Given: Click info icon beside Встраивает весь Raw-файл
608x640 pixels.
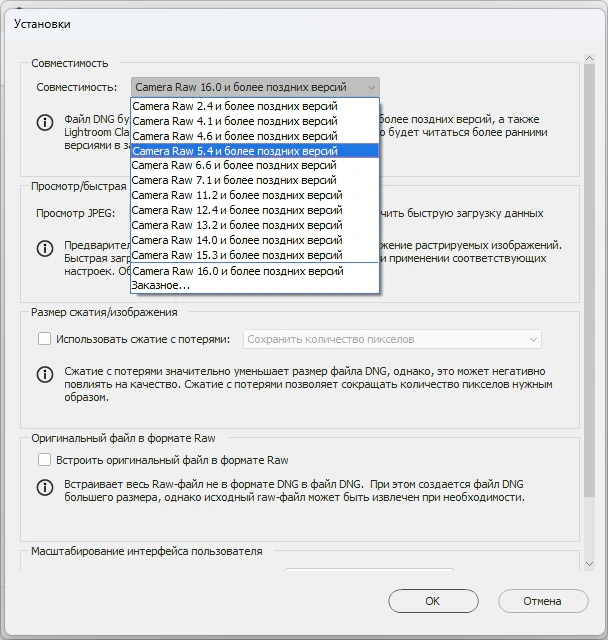Looking at the screenshot, I should (45, 487).
